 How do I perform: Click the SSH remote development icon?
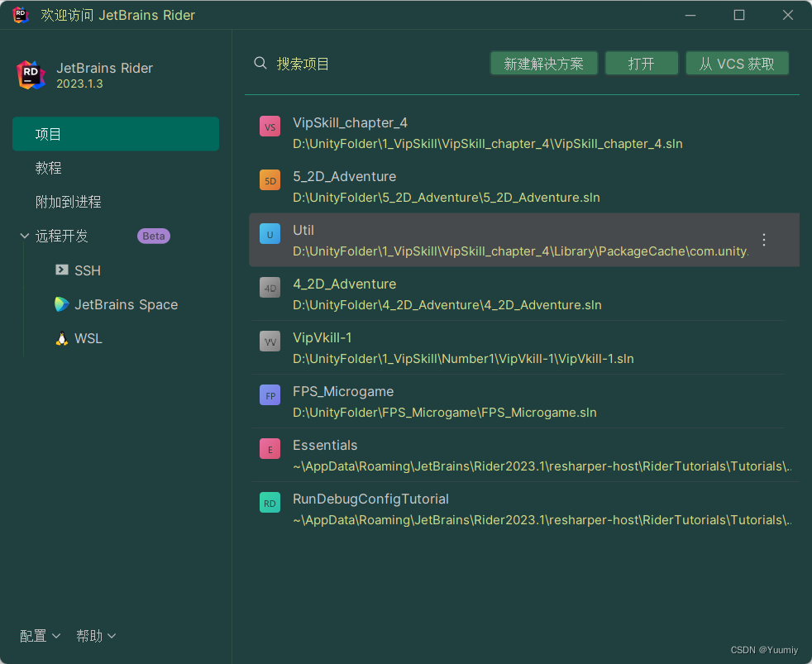63,270
